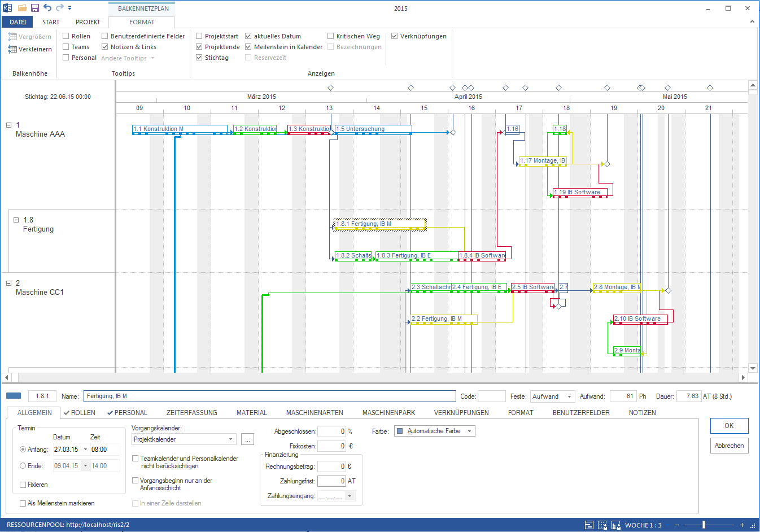Open the PROJEKT ribbon tab
Screen dimensions: 760x532
(88, 22)
